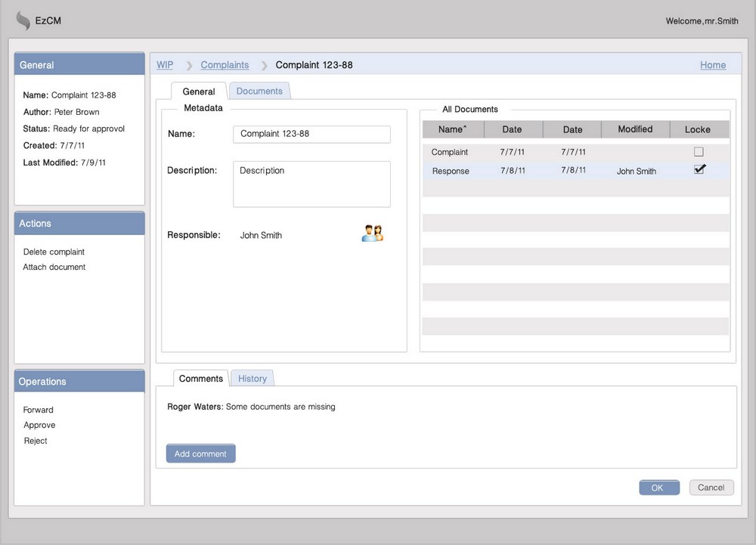Switch to the Documents tab
This screenshot has width=756, height=545.
point(259,91)
